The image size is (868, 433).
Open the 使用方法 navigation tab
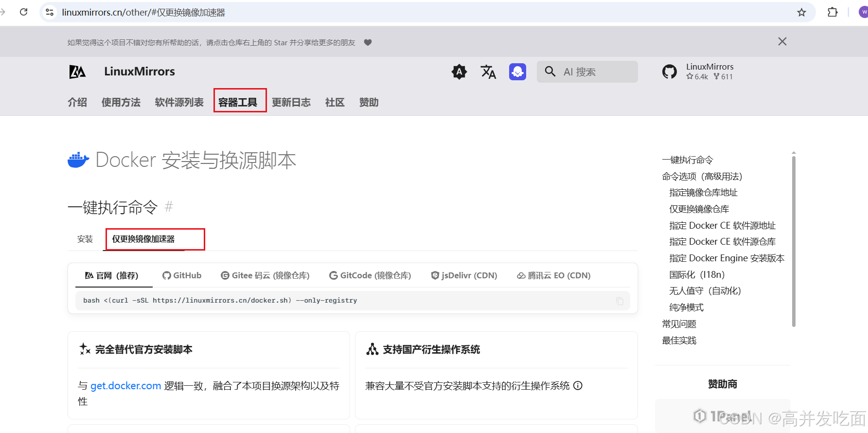coord(121,102)
